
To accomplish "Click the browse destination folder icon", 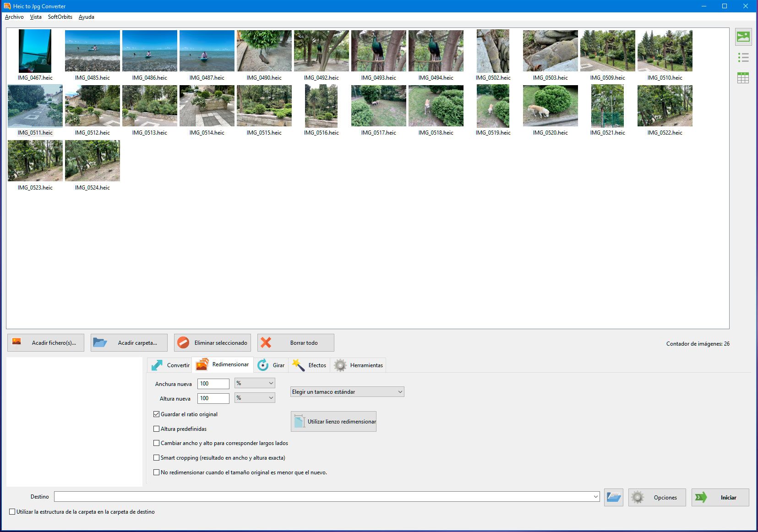I will 613,497.
